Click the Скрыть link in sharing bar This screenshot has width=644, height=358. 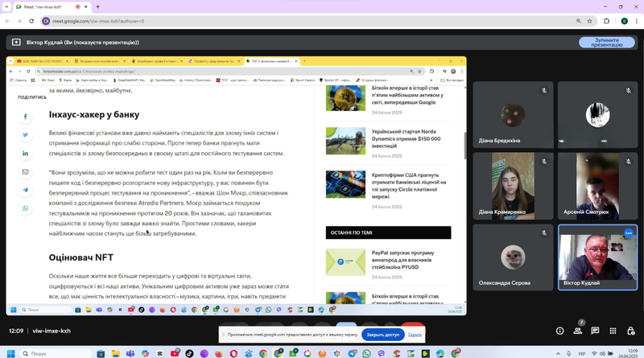[x=415, y=335]
